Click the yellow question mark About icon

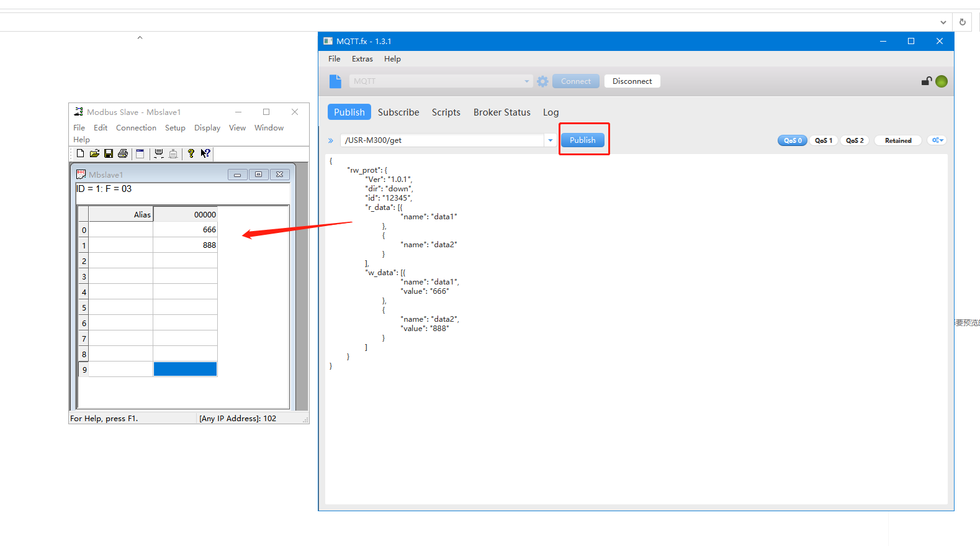[x=191, y=153]
